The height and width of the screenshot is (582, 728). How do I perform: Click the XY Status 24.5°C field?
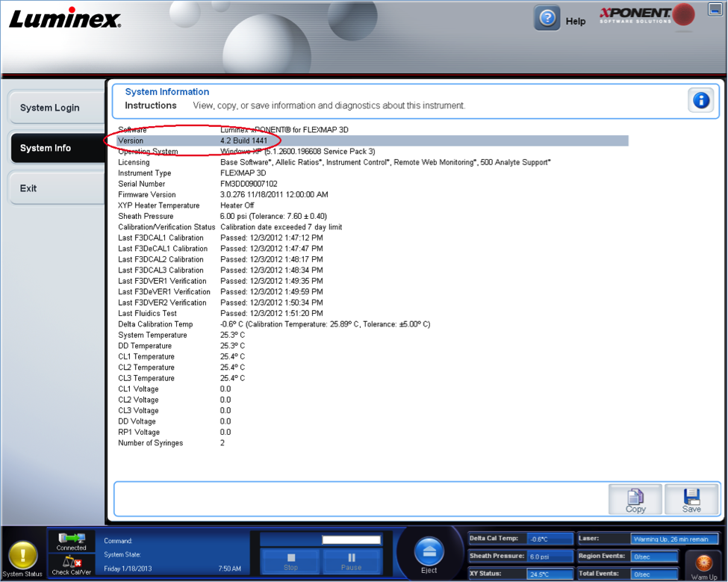[550, 574]
